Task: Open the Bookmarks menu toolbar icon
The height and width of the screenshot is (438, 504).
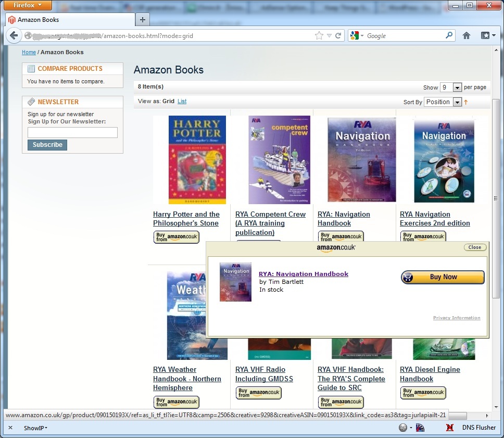Action: pyautogui.click(x=488, y=36)
